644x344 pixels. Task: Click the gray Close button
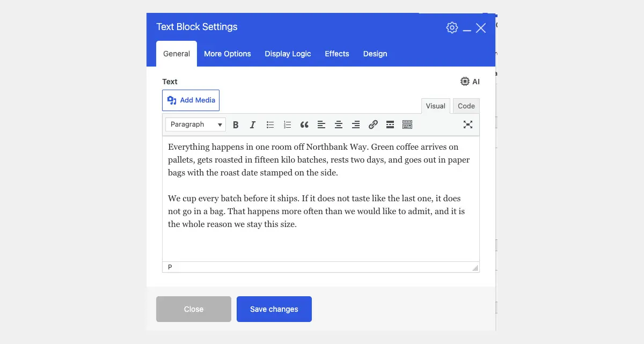pos(194,309)
